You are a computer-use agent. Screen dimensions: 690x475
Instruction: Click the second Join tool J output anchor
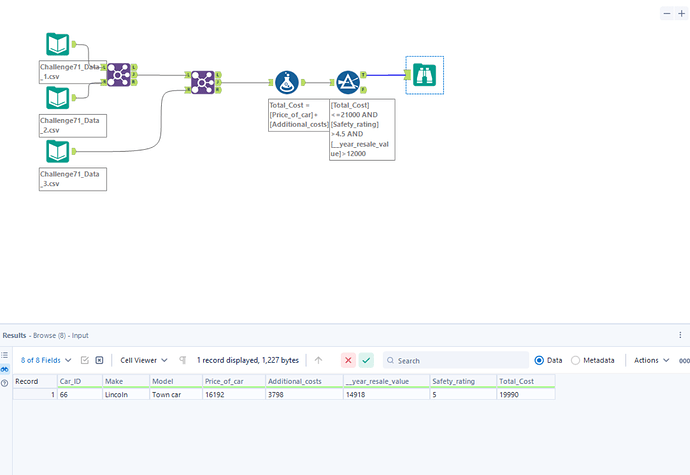point(218,82)
